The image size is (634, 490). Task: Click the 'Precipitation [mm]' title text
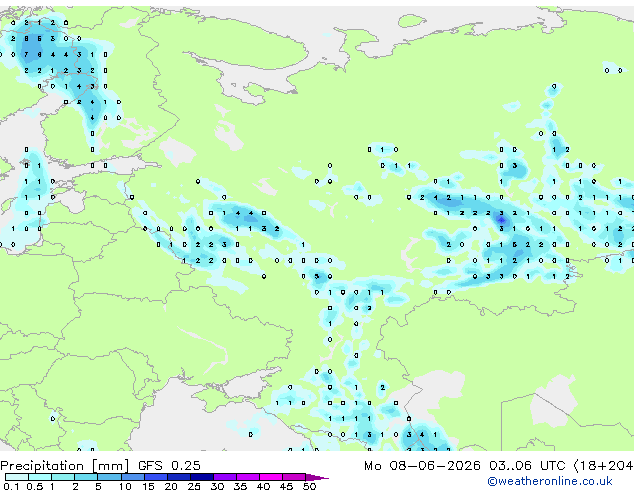(x=64, y=466)
